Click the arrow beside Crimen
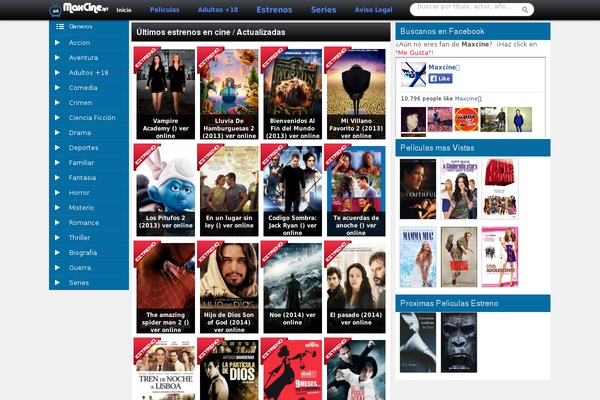600x400 pixels. coord(57,103)
